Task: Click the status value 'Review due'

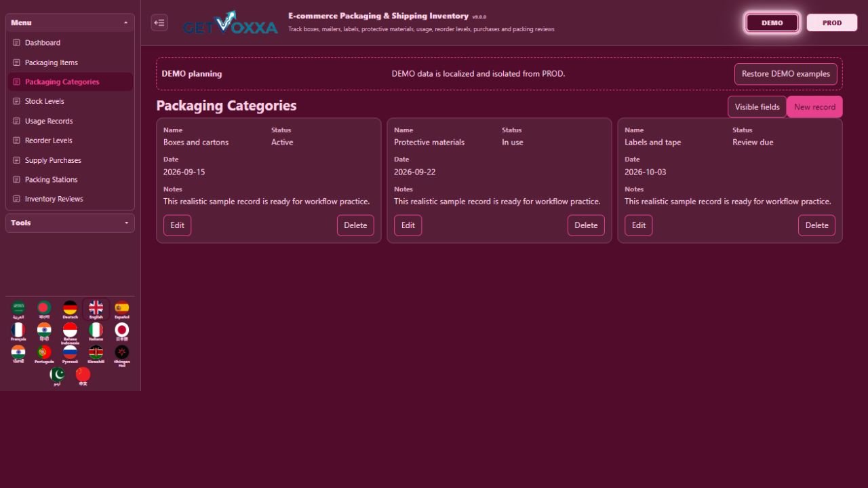Action: click(x=753, y=143)
